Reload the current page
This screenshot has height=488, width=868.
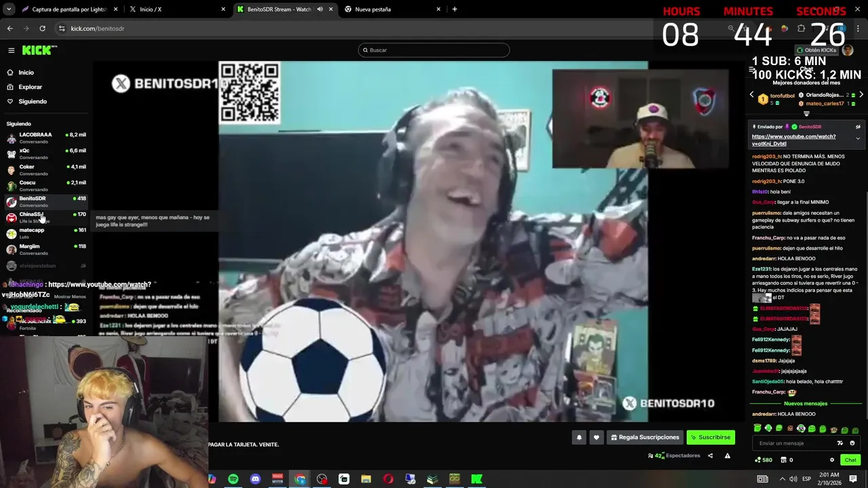[42, 28]
